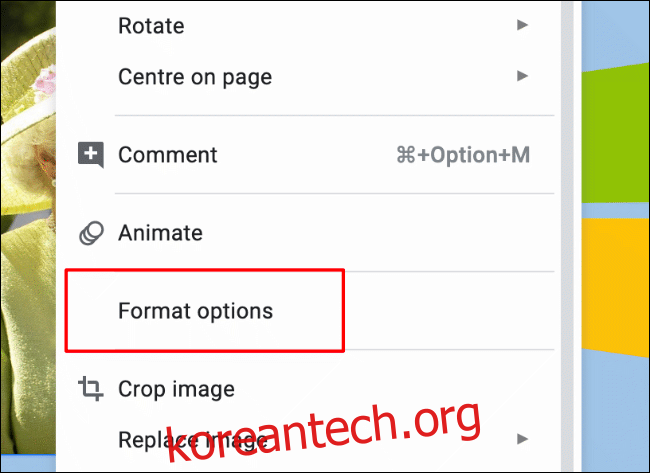Image resolution: width=650 pixels, height=473 pixels.
Task: Expand the Rotate submenu arrow
Action: pyautogui.click(x=522, y=25)
